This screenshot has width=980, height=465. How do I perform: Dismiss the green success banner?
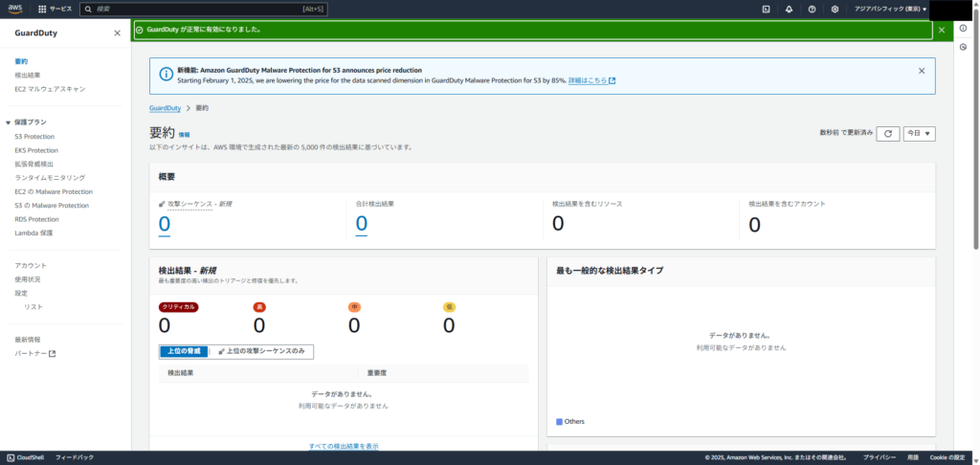click(x=942, y=30)
